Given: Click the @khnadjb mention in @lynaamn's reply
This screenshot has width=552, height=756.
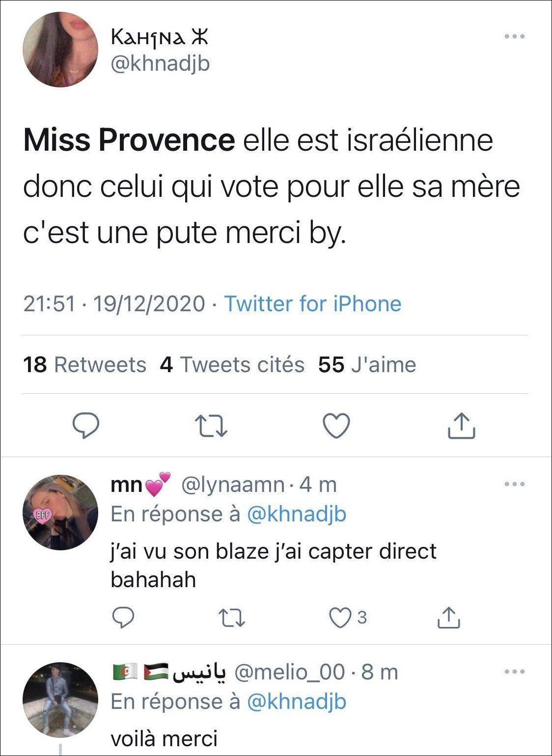Looking at the screenshot, I should point(297,514).
